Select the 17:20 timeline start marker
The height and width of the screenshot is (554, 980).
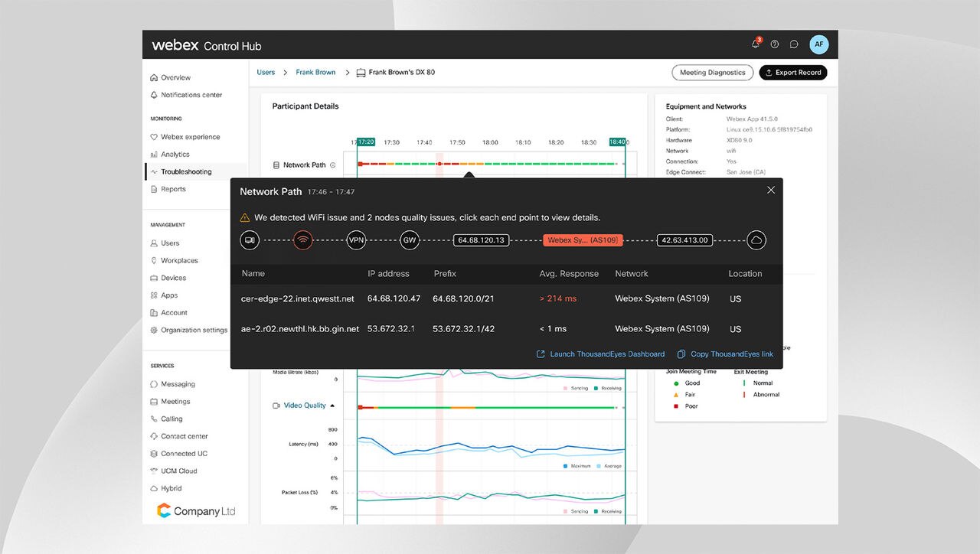tap(366, 142)
